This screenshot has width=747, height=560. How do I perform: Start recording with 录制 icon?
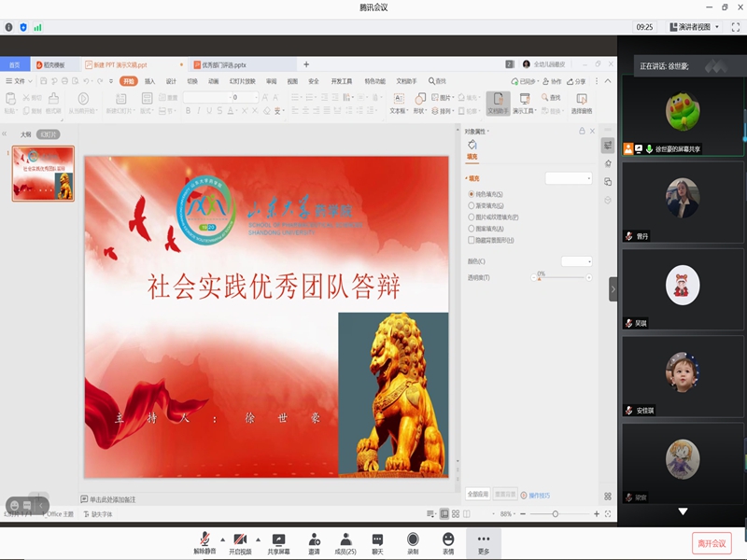[413, 539]
